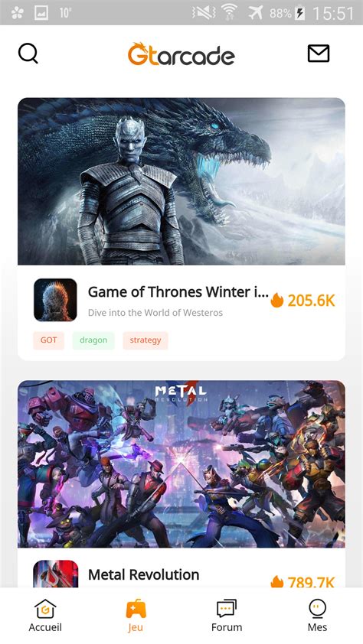The height and width of the screenshot is (644, 363).
Task: Tap flame popularity icon showing 205.6K
Action: (x=277, y=301)
